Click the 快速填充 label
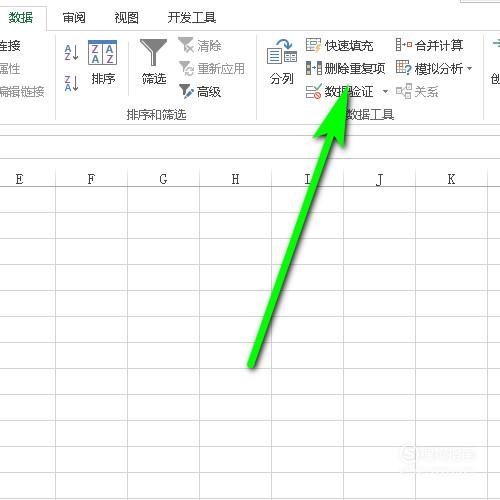 coord(349,46)
